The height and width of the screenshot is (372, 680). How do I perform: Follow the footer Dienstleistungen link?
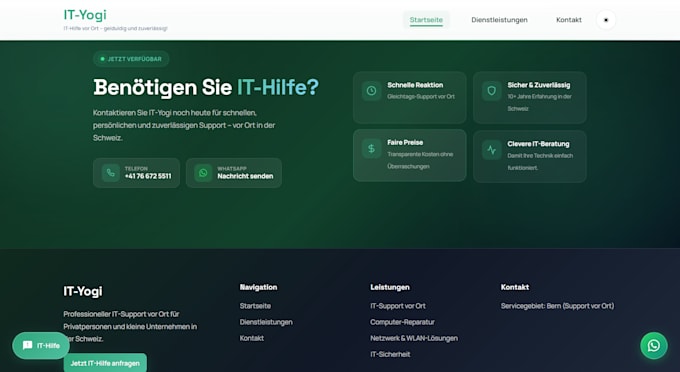click(x=266, y=322)
